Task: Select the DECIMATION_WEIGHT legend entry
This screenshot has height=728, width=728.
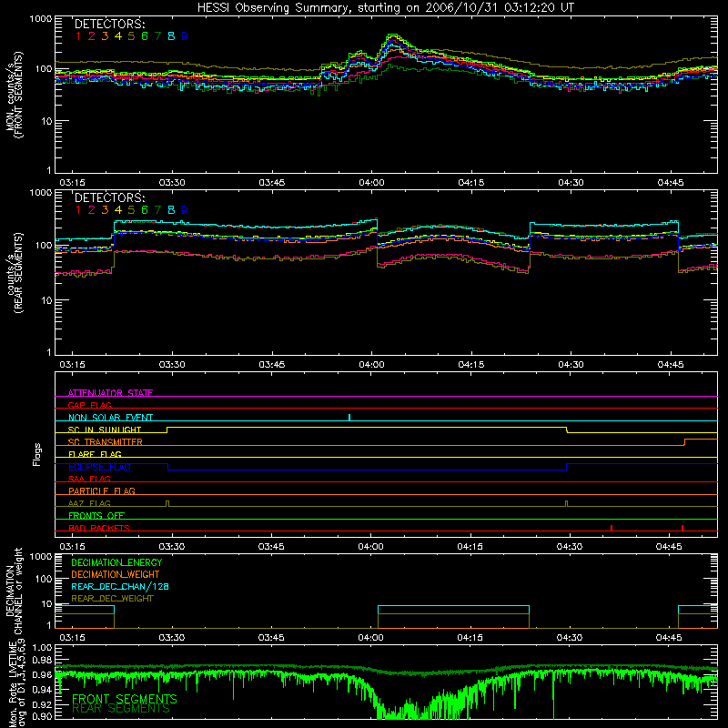Action: (116, 574)
